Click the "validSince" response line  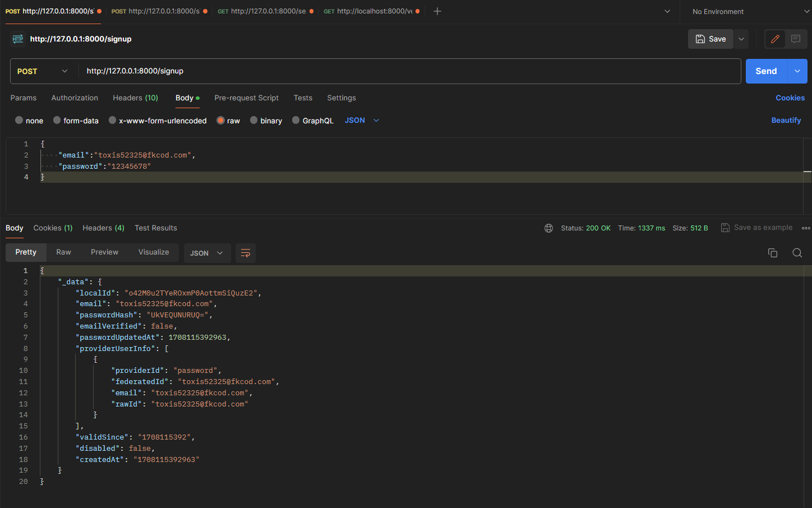(x=135, y=437)
